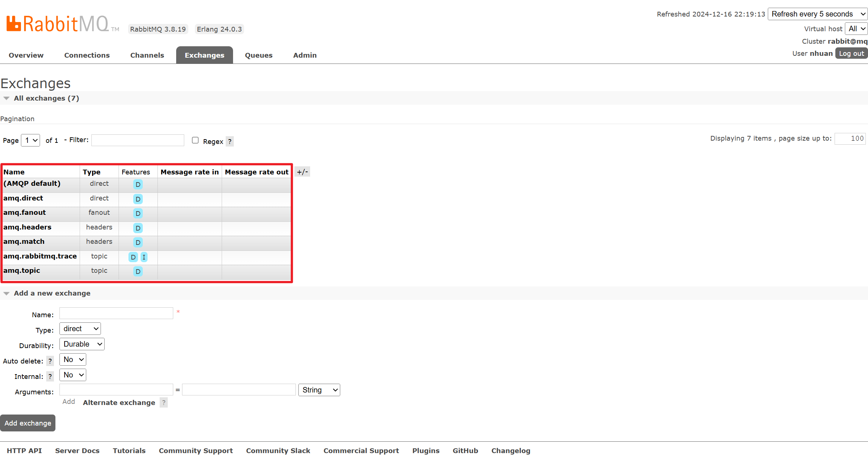868x463 pixels.
Task: Enable the Regex filter checkbox
Action: pyautogui.click(x=195, y=140)
